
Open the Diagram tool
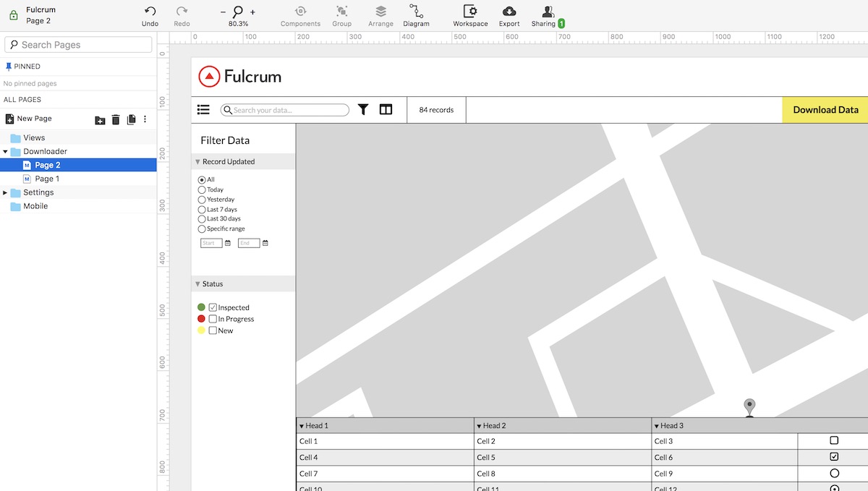(x=416, y=12)
